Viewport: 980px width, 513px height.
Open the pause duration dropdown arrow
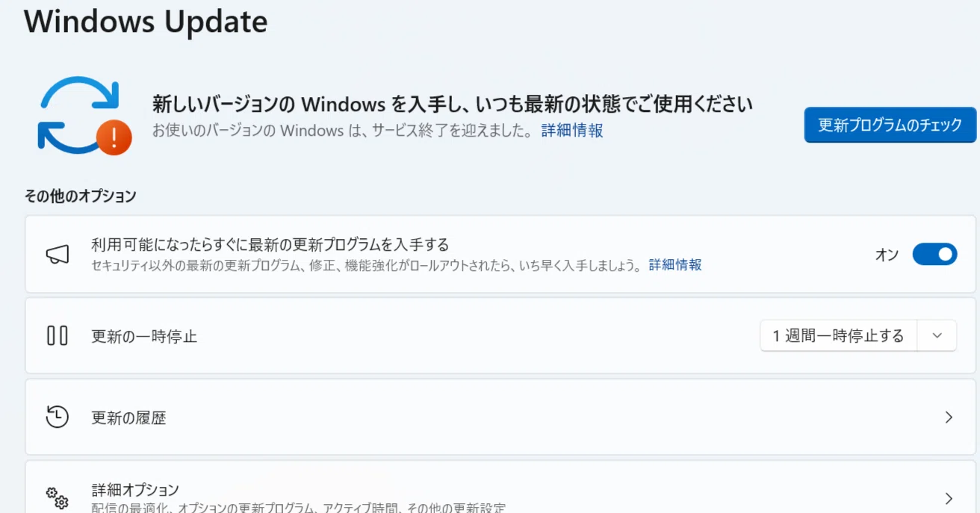[937, 336]
